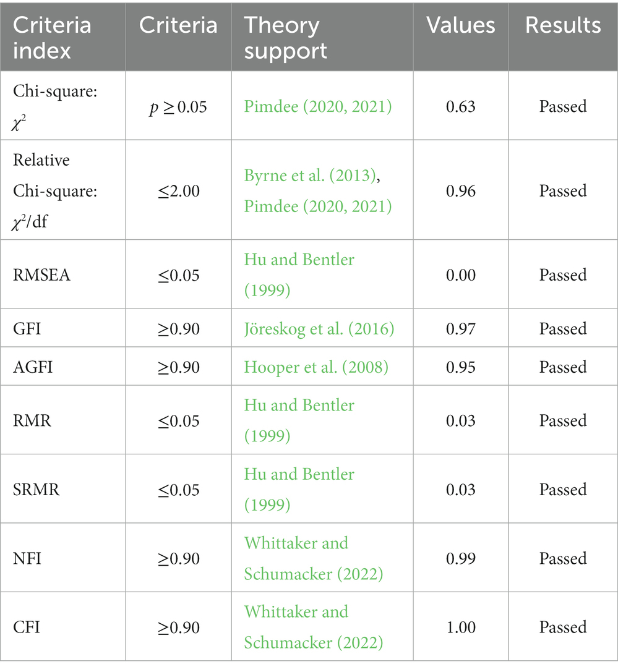Viewport: 618px width, 672px height.
Task: Click the AGFI row label
Action: (33, 367)
